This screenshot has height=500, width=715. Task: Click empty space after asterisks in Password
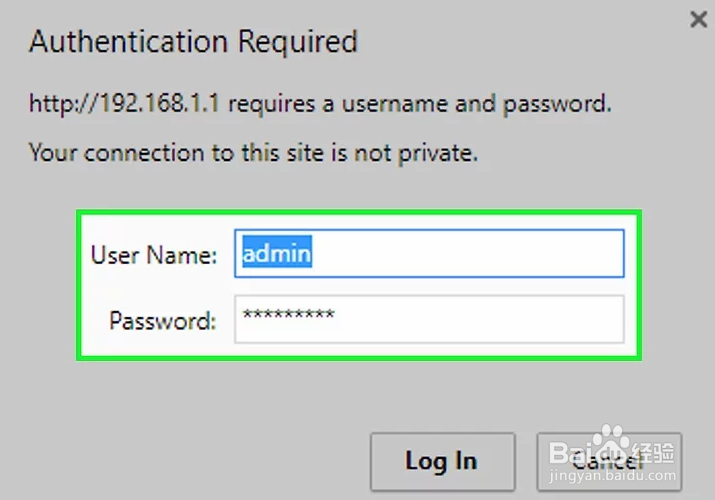tap(480, 320)
